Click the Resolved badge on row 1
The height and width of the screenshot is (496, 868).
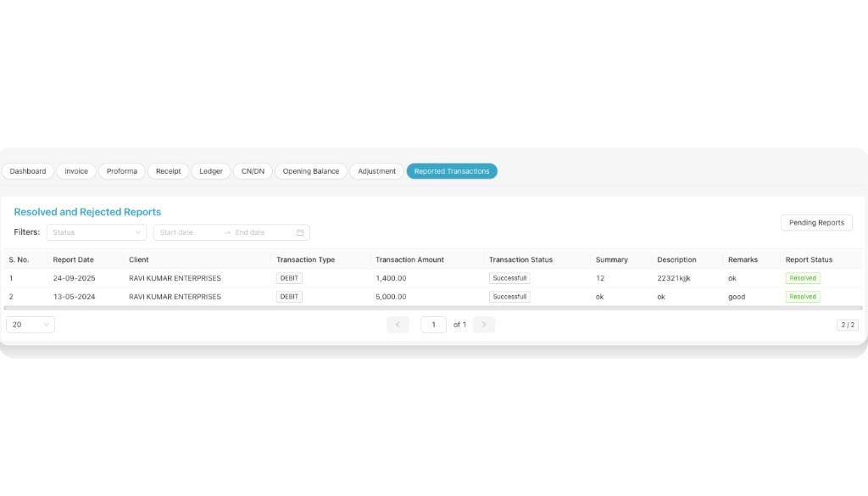tap(802, 277)
